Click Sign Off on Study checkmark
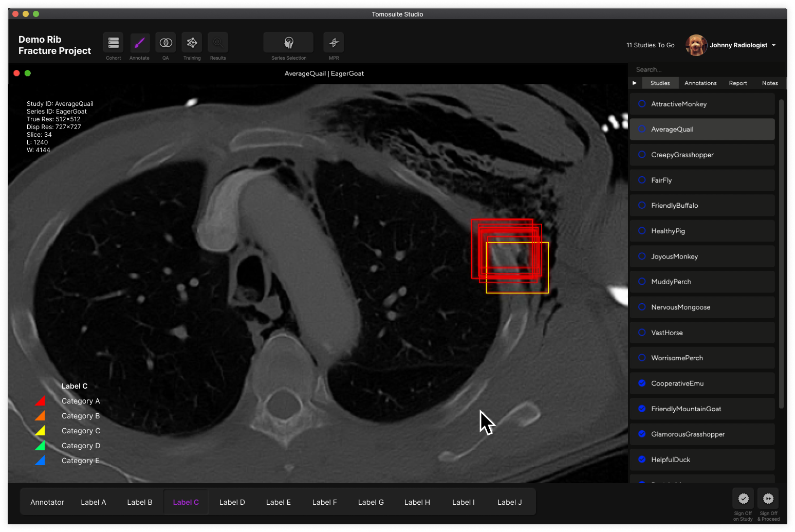 [743, 499]
